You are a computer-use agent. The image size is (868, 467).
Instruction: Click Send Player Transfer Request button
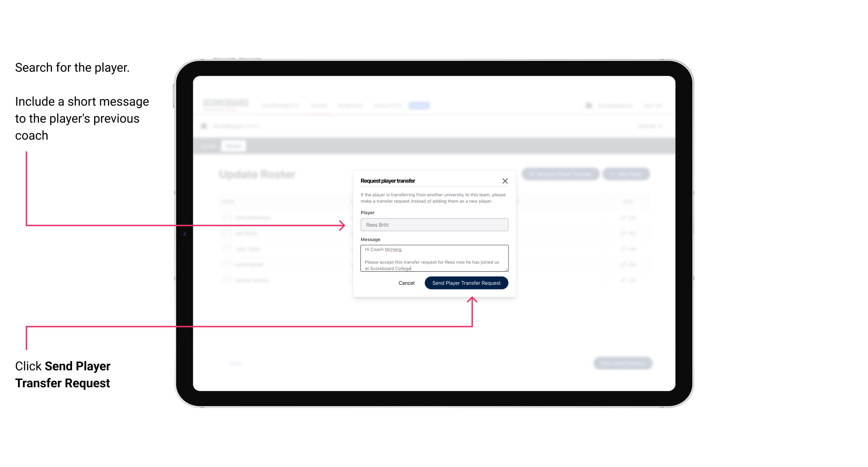tap(467, 282)
